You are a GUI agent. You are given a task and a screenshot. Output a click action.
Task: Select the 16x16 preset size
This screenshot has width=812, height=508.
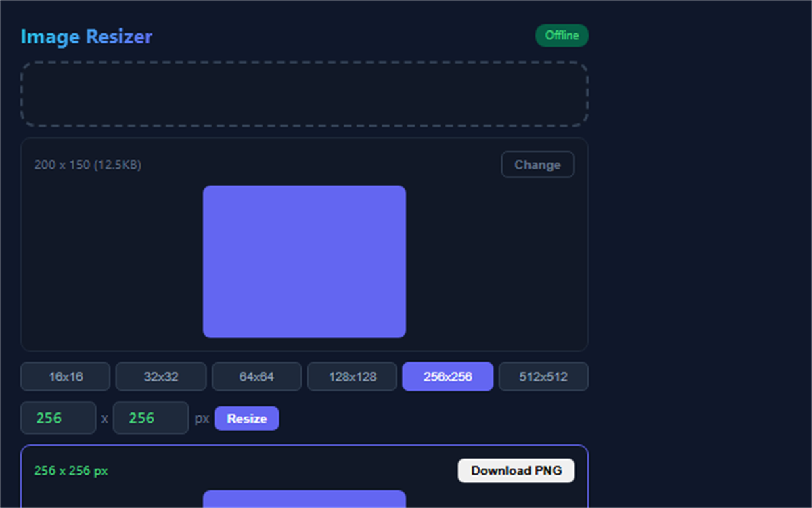(66, 377)
